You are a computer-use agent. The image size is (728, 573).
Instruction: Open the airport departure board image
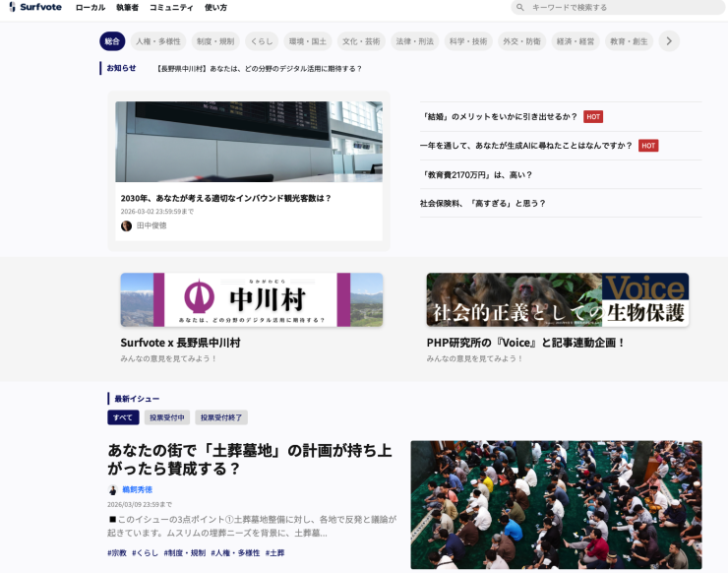[249, 142]
